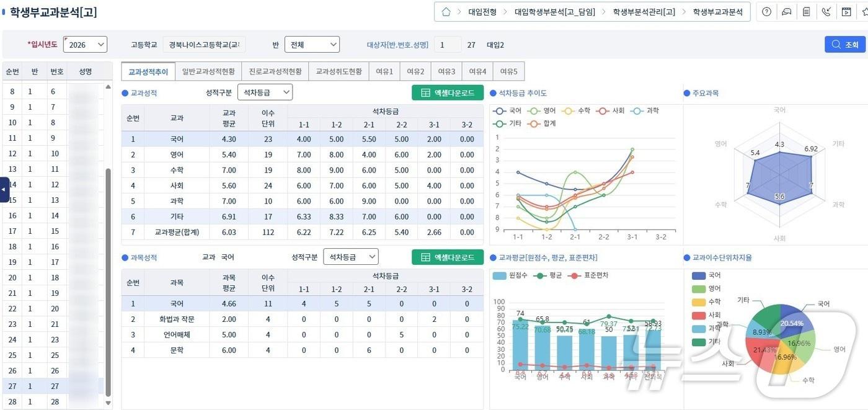
Task: Open the 성적구분 석차등급 dropdown
Action: pyautogui.click(x=265, y=92)
